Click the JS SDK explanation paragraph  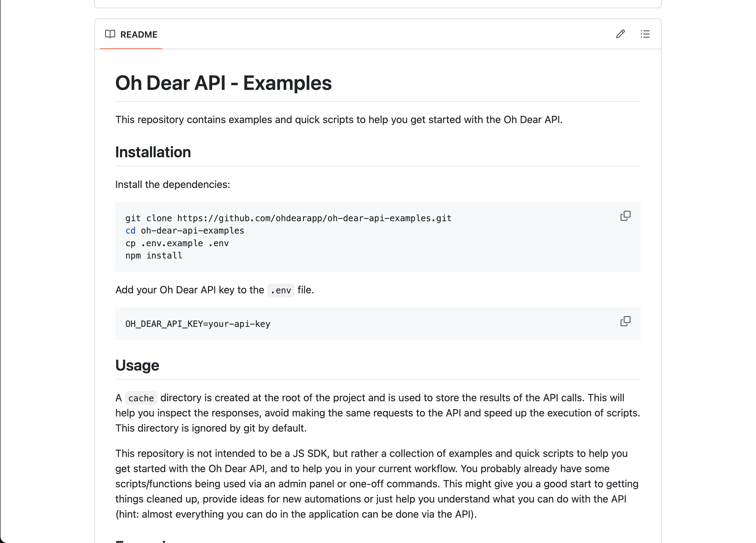[377, 484]
